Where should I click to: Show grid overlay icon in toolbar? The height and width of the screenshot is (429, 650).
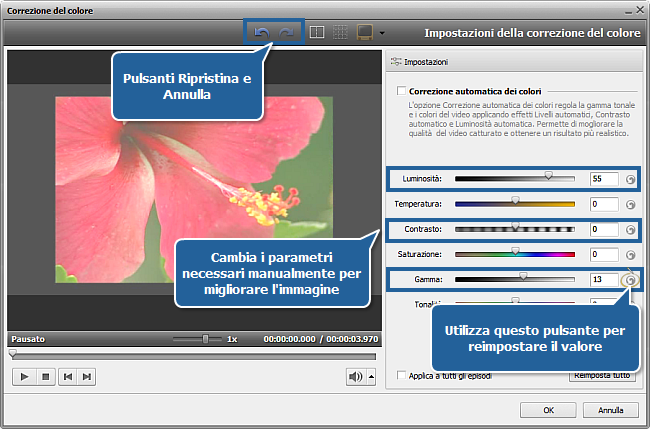340,33
